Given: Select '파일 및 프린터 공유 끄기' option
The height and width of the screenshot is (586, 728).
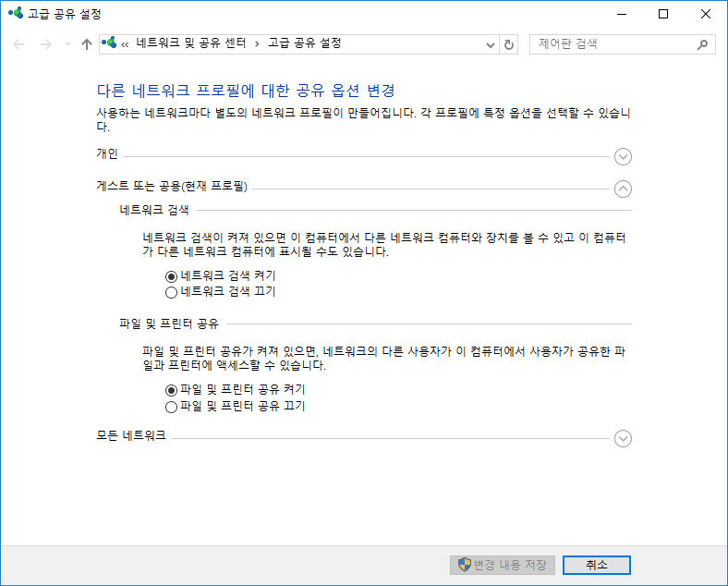Looking at the screenshot, I should coord(170,407).
